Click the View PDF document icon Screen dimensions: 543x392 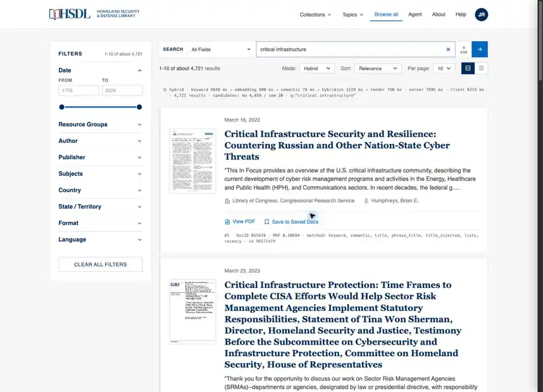227,222
